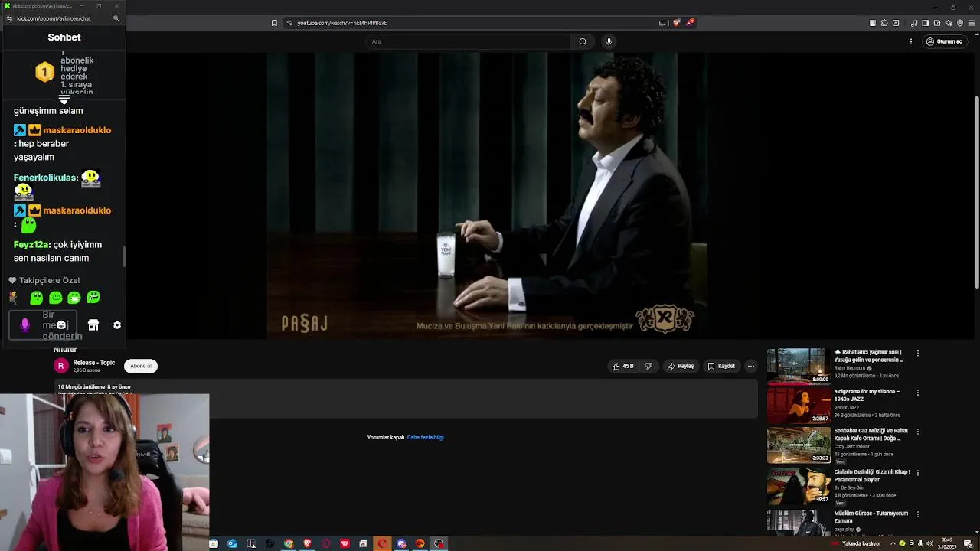Open Chrome icon in Windows taskbar

pos(289,543)
